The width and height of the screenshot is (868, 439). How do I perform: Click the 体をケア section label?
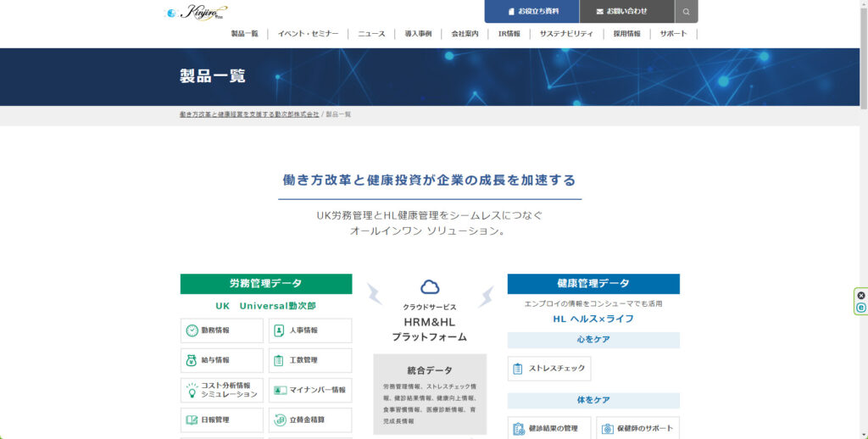click(593, 400)
